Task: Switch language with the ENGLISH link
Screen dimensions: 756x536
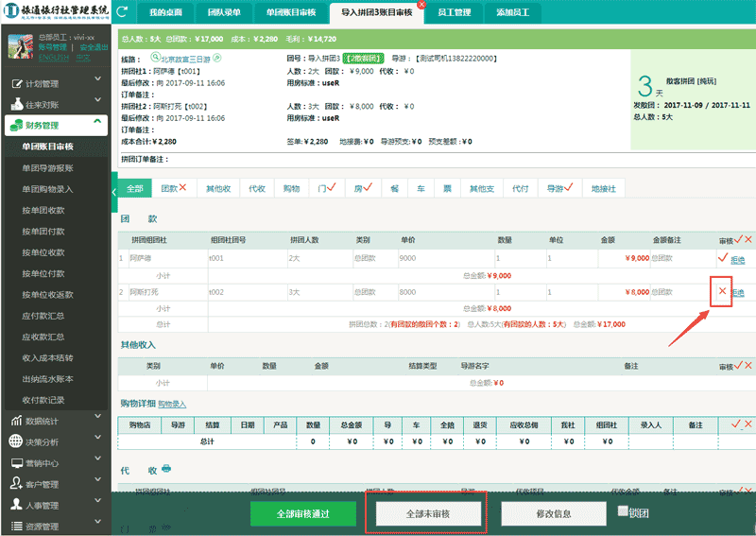Action: point(54,57)
